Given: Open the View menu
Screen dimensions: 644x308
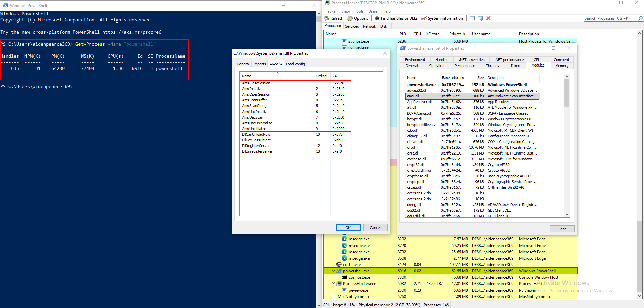Looking at the screenshot, I should [345, 11].
